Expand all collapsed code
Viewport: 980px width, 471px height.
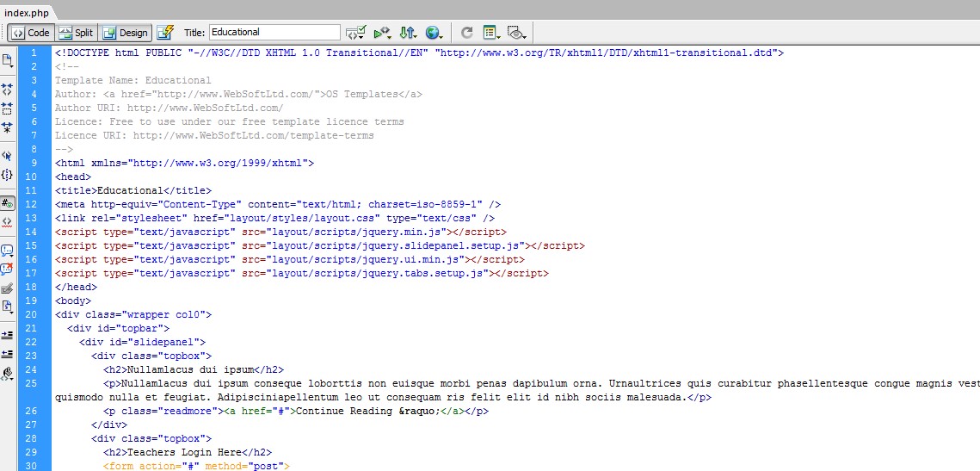(x=8, y=127)
